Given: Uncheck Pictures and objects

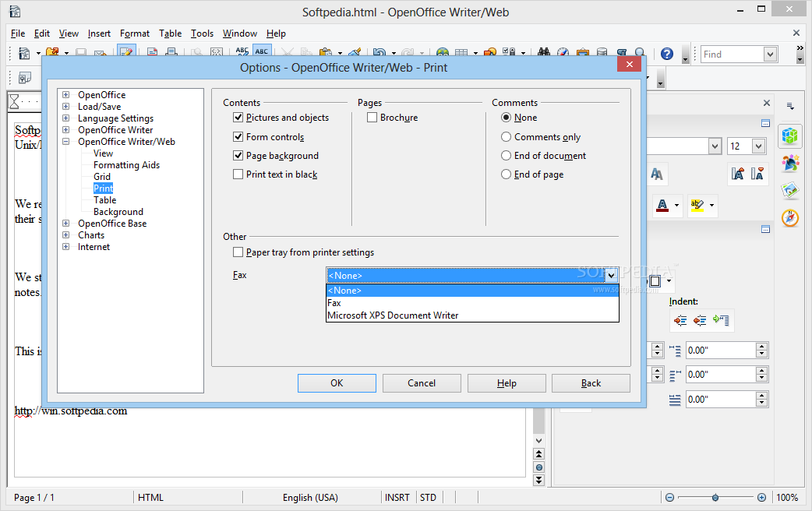Looking at the screenshot, I should [x=238, y=118].
